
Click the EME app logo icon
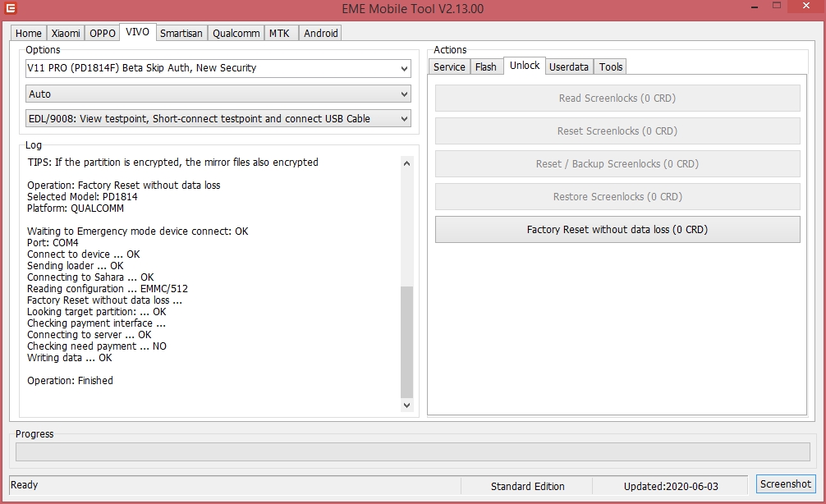tap(10, 8)
